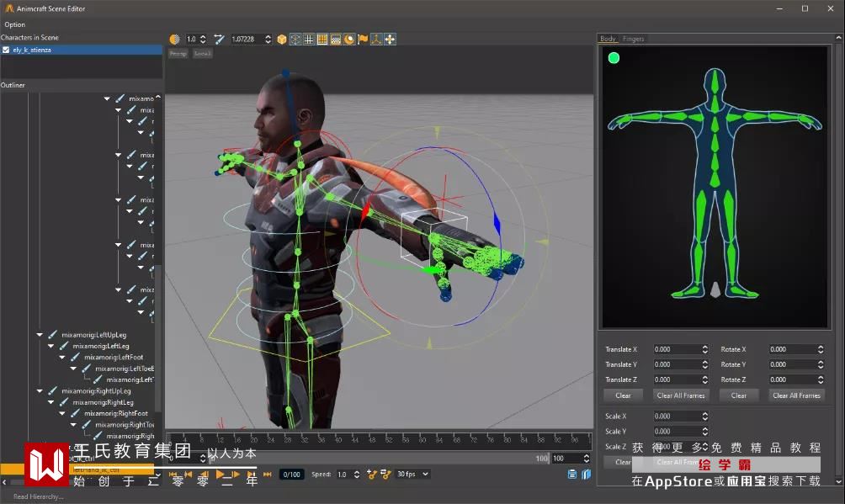The height and width of the screenshot is (504, 845).
Task: Jump to the last frame
Action: (268, 475)
